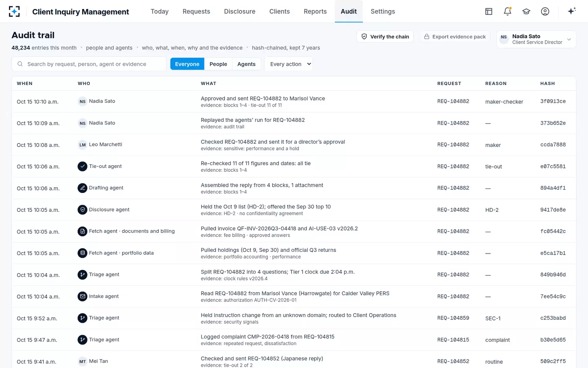Click Leo Marchetti's LM avatar
The width and height of the screenshot is (588, 368).
(82, 145)
